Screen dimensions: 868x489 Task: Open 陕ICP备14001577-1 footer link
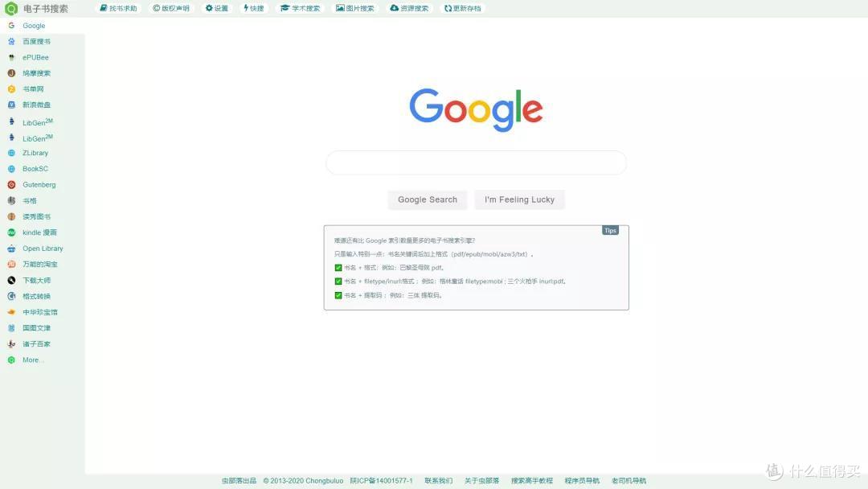[x=382, y=481]
